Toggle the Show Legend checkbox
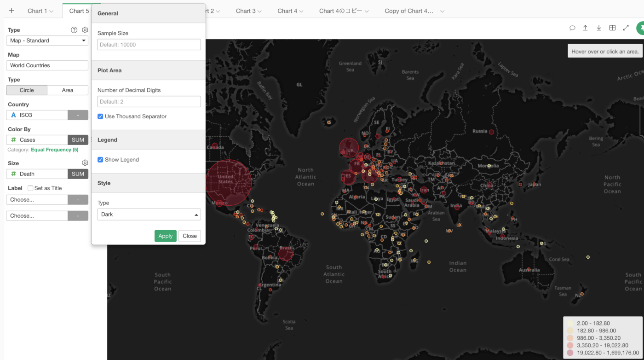 tap(100, 160)
